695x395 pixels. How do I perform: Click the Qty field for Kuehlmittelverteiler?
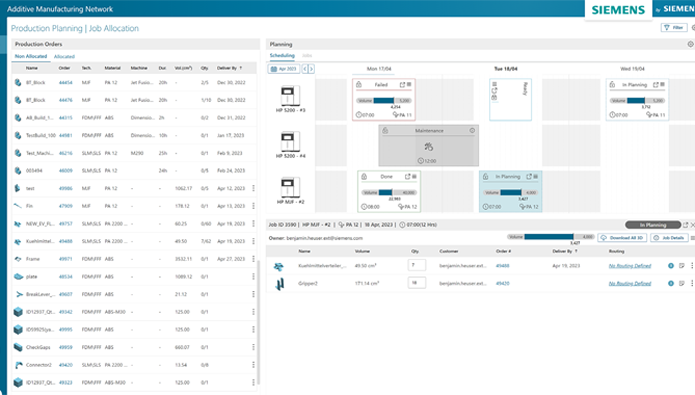(x=417, y=265)
